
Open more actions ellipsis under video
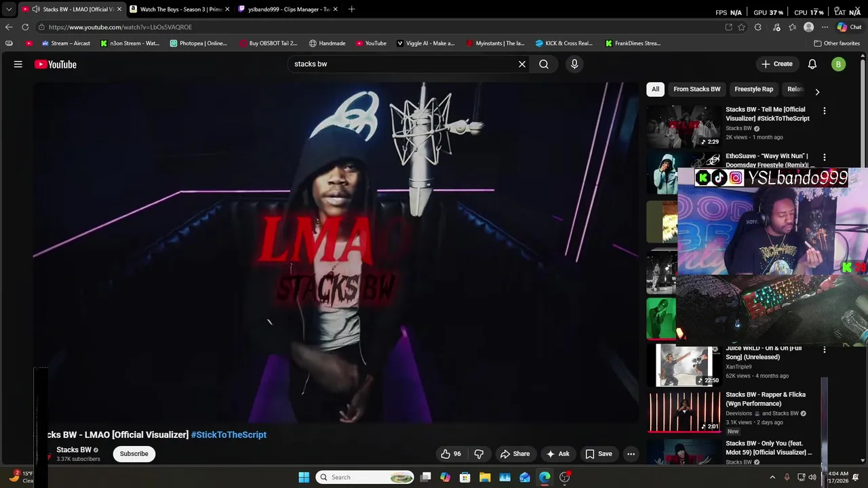click(631, 454)
